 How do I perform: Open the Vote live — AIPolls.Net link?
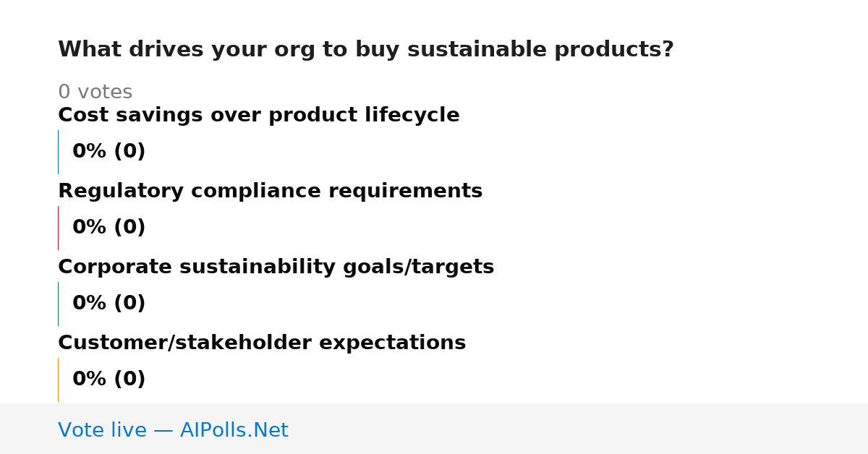coord(173,430)
